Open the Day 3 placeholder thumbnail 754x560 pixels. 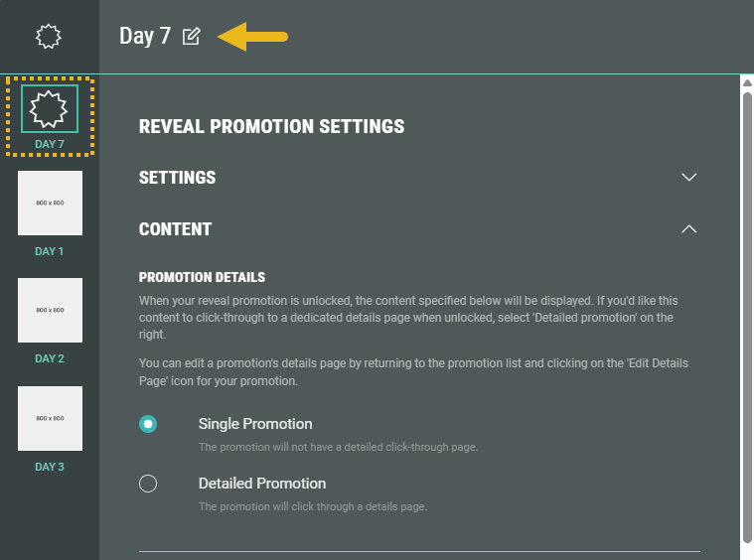click(x=50, y=418)
